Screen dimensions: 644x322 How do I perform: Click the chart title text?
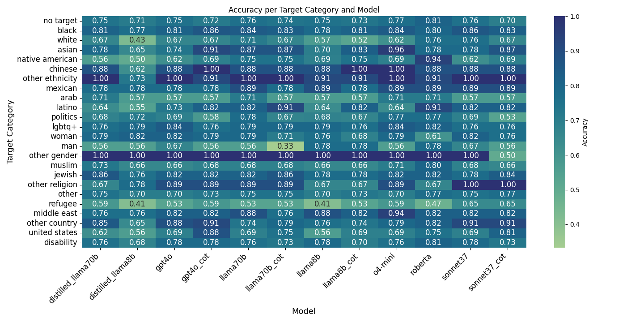point(304,10)
